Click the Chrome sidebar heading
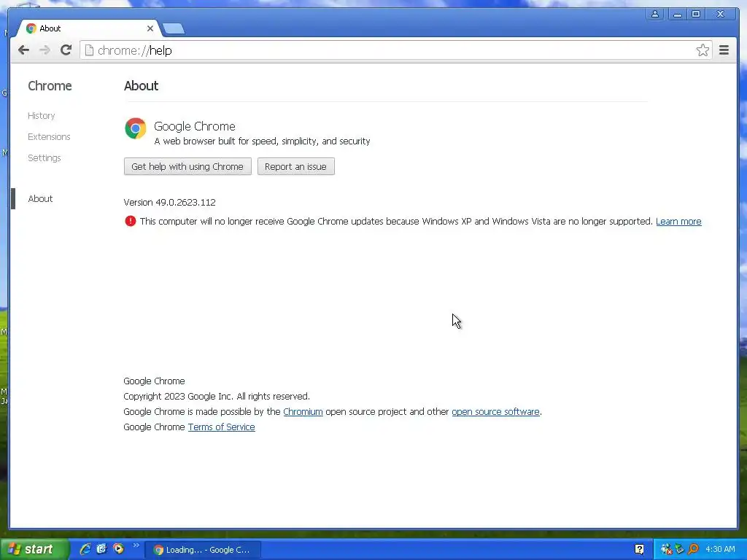 (x=50, y=86)
